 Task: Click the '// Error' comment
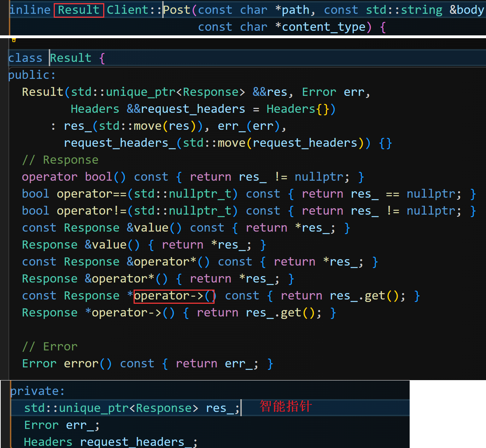[49, 347]
